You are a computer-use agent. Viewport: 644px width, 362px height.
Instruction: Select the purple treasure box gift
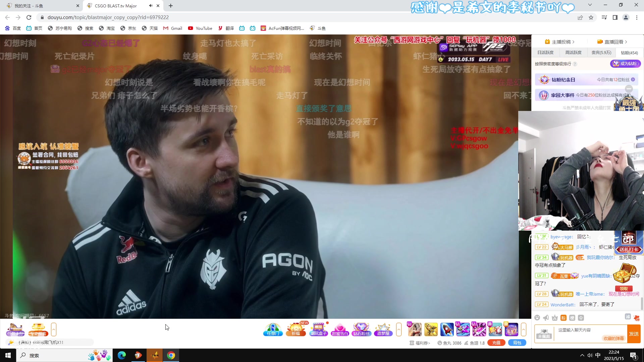tap(511, 329)
